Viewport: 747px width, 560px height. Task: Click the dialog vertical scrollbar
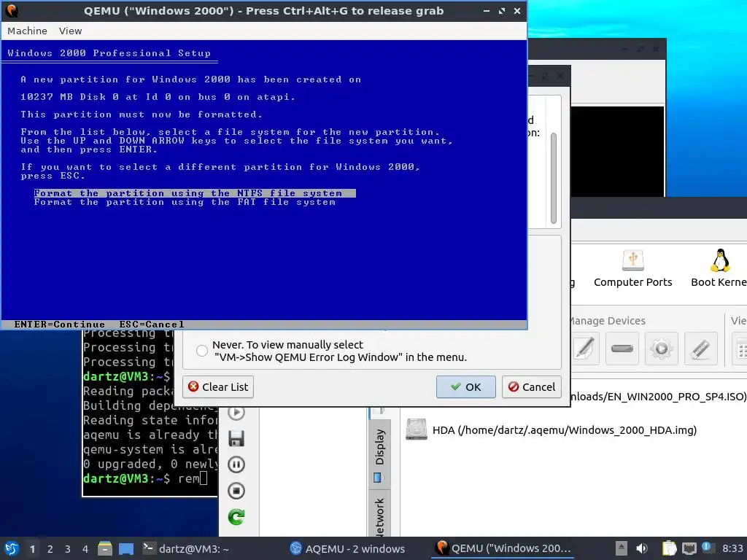(553, 178)
